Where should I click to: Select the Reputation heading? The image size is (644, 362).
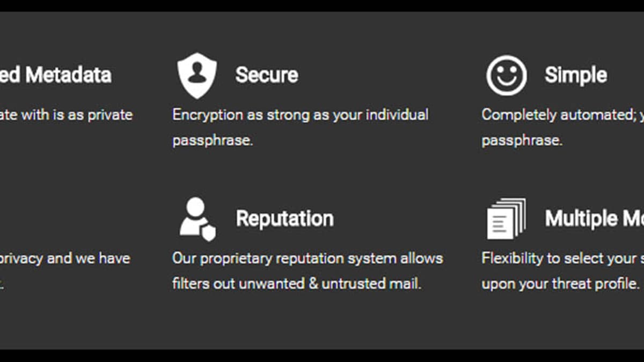pos(285,218)
